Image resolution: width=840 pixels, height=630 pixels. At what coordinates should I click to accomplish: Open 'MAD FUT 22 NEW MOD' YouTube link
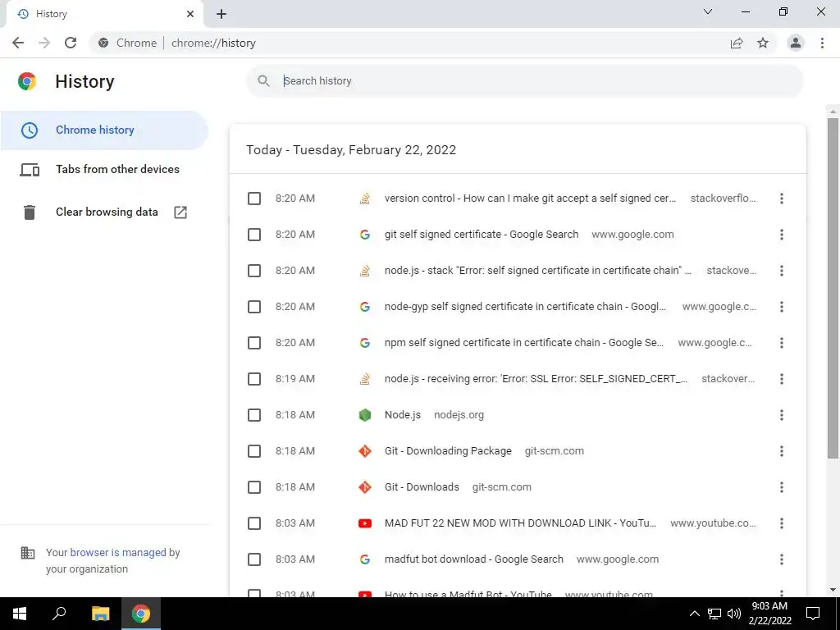point(520,523)
